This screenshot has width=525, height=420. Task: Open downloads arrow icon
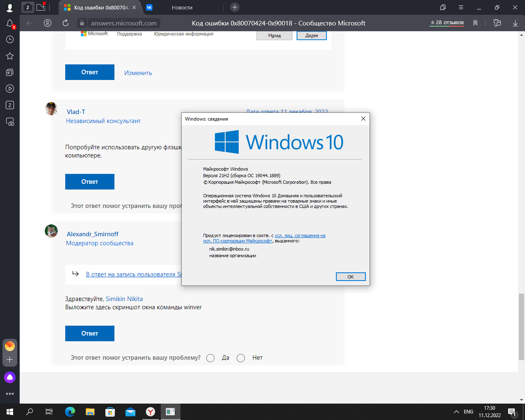516,23
